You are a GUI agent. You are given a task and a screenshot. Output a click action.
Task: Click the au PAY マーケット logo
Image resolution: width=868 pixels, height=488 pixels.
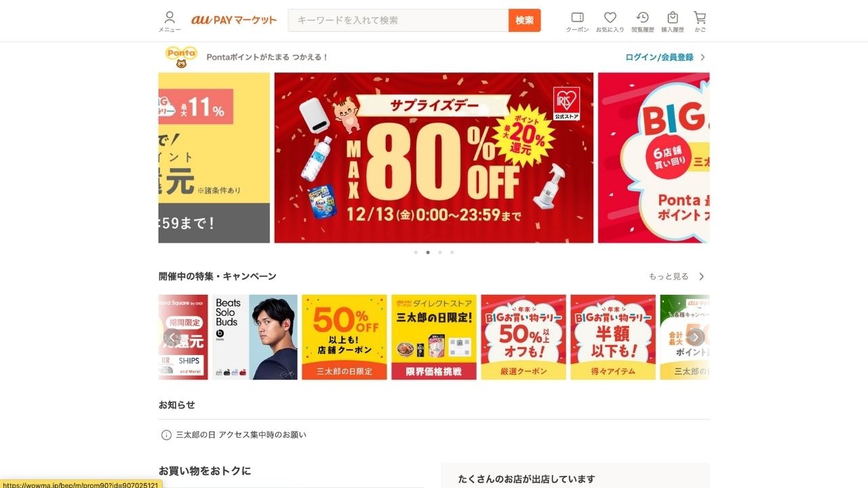coord(234,20)
